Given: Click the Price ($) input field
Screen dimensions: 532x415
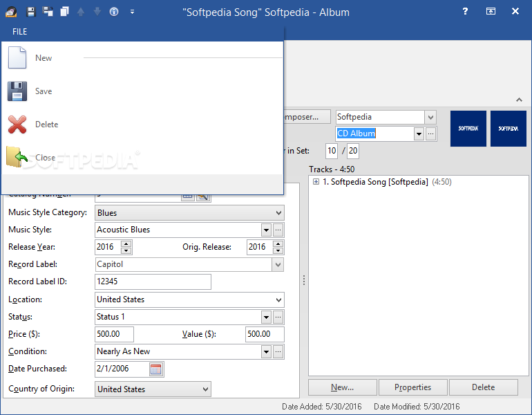Looking at the screenshot, I should (x=114, y=334).
